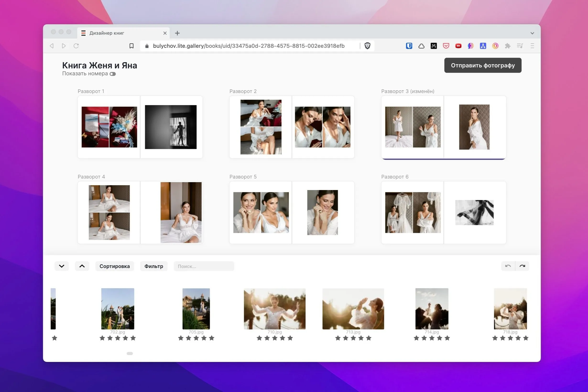Select the 714.jpg photo thumbnail
Screen dimensions: 588x392
click(x=432, y=309)
